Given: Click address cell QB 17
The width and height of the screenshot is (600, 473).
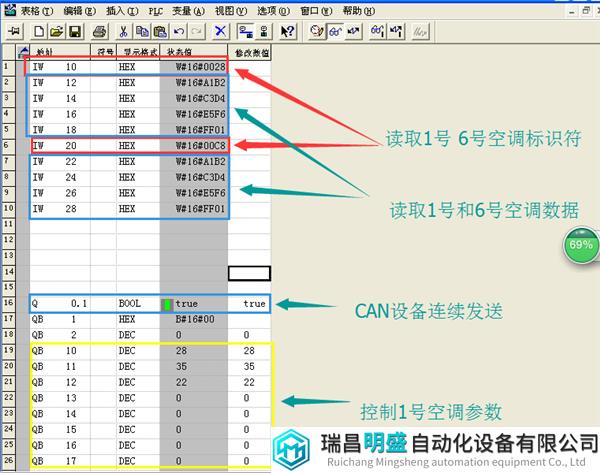Looking at the screenshot, I should point(60,461).
